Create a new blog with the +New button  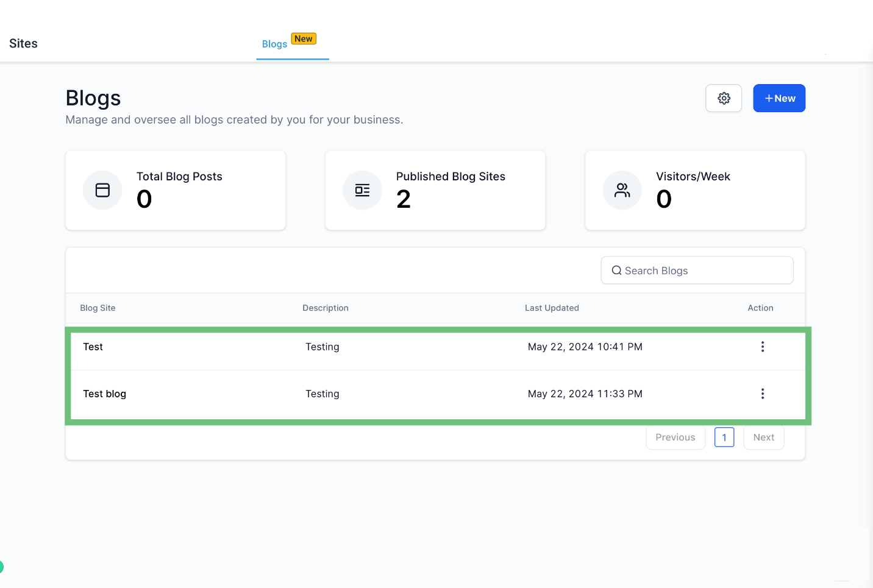tap(779, 98)
